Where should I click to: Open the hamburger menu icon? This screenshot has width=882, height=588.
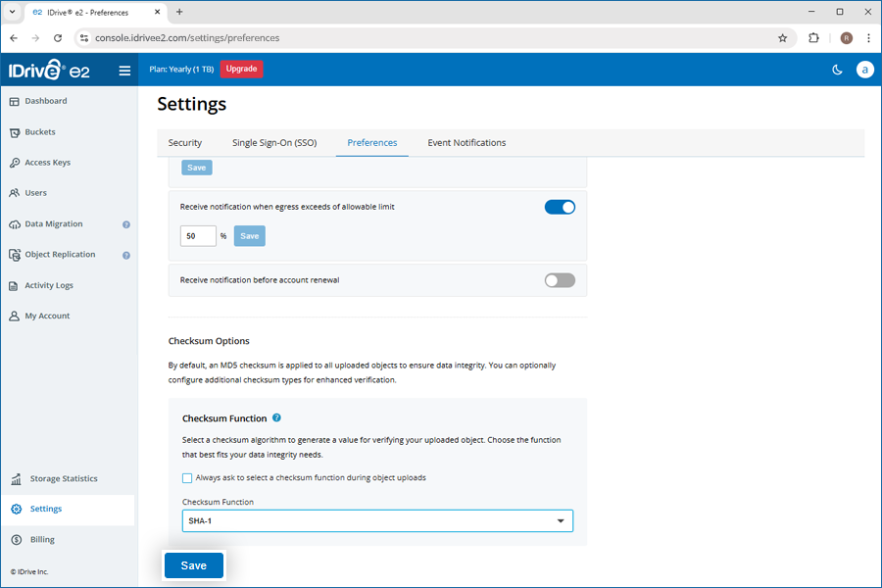[124, 70]
